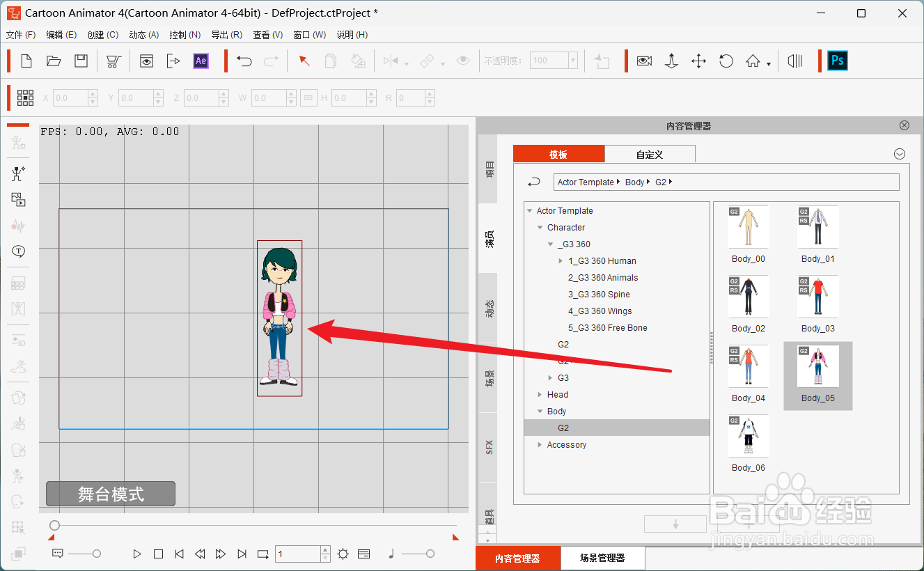Click the caption zoom slider knob
The width and height of the screenshot is (924, 571).
point(97,554)
